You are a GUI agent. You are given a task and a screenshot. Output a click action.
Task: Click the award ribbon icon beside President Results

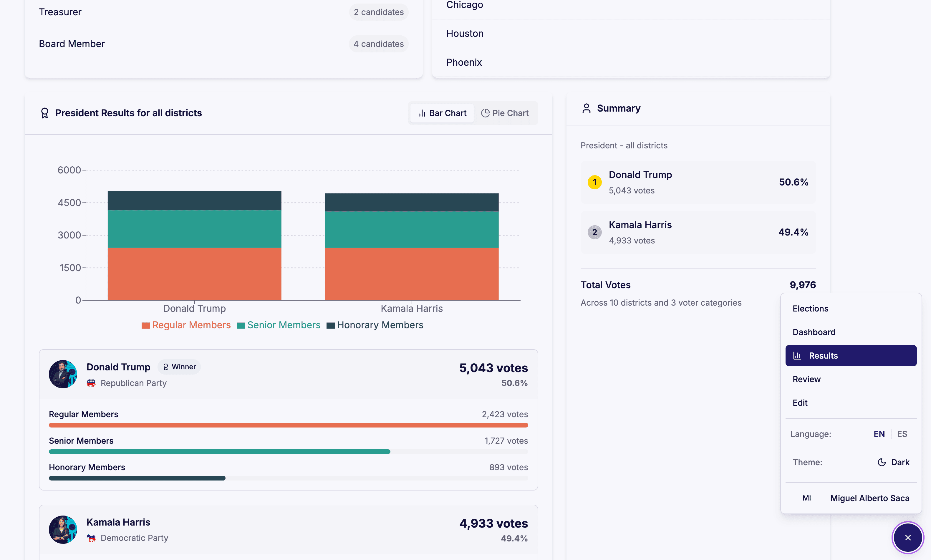pyautogui.click(x=44, y=113)
